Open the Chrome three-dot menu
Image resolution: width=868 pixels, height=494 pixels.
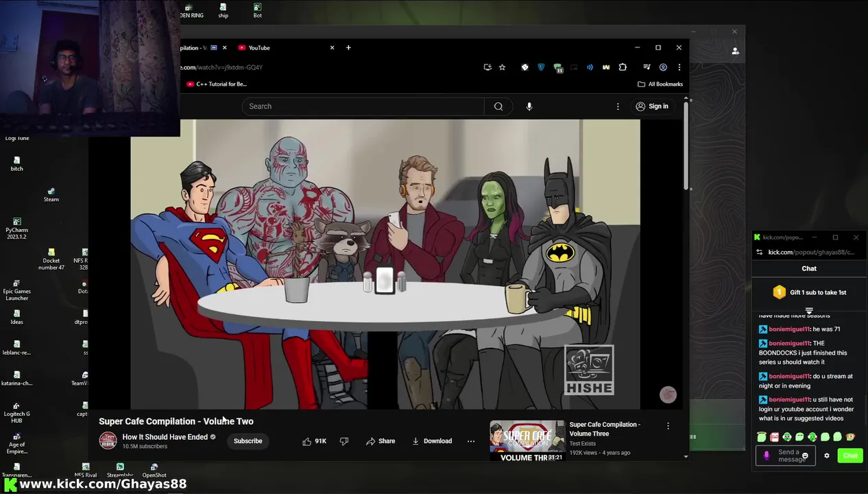point(679,67)
